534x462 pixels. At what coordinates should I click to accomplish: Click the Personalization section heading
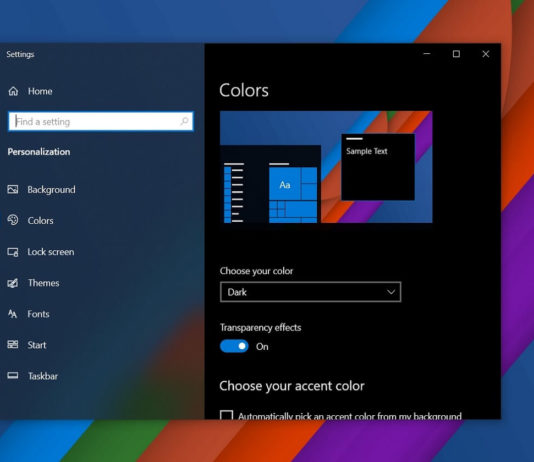(39, 152)
